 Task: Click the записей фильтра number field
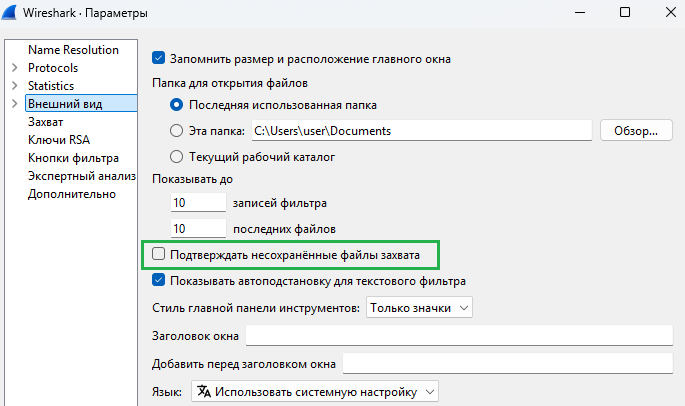click(198, 202)
